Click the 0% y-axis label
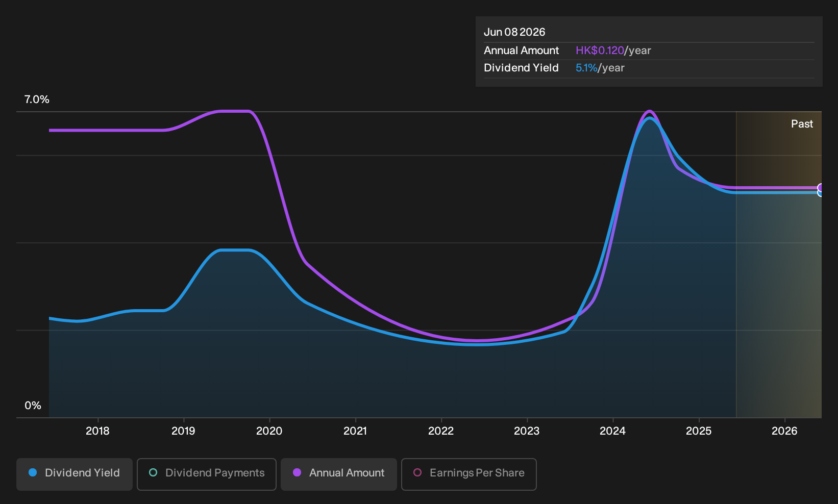The height and width of the screenshot is (504, 838). (33, 406)
